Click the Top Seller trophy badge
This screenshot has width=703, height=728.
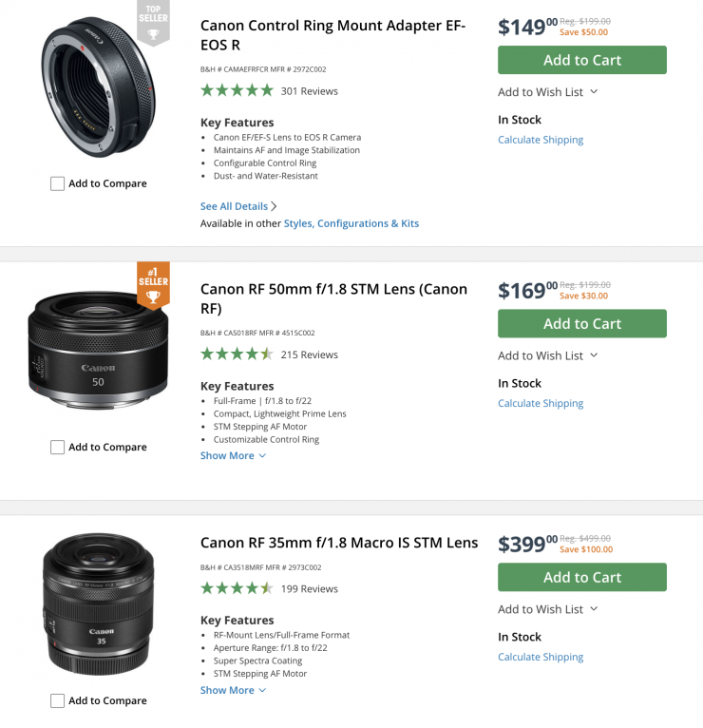pyautogui.click(x=153, y=26)
